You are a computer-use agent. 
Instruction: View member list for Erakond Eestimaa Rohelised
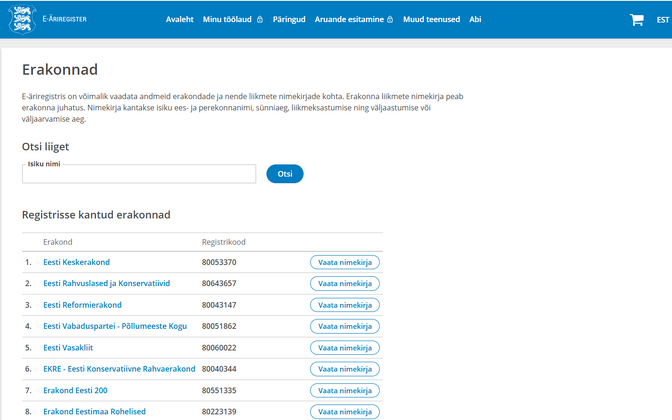point(345,411)
